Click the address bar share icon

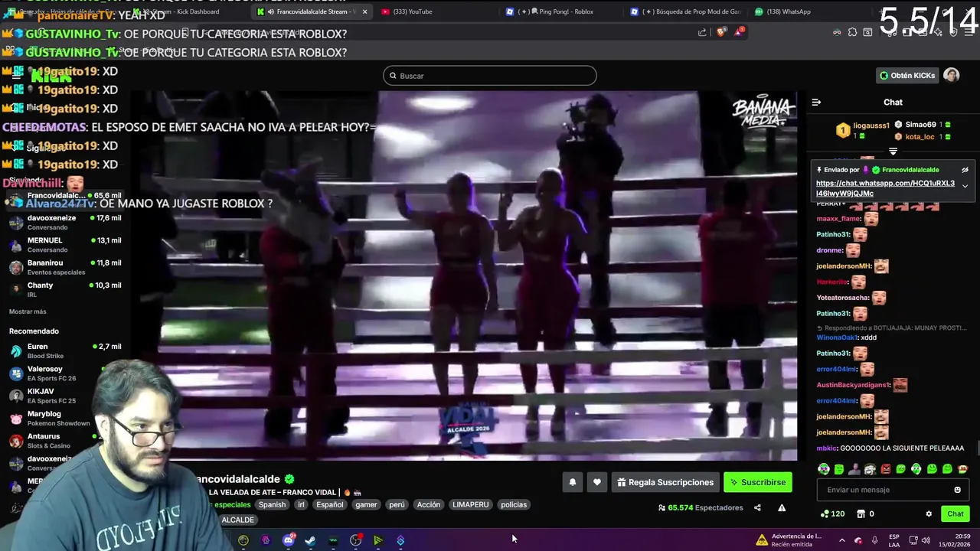(702, 32)
